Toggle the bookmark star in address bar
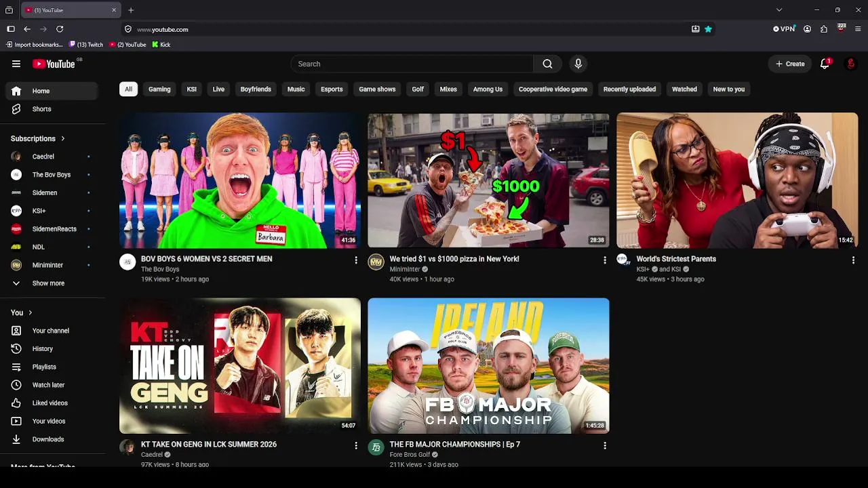Screen dimensions: 868x488 pyautogui.click(x=708, y=29)
